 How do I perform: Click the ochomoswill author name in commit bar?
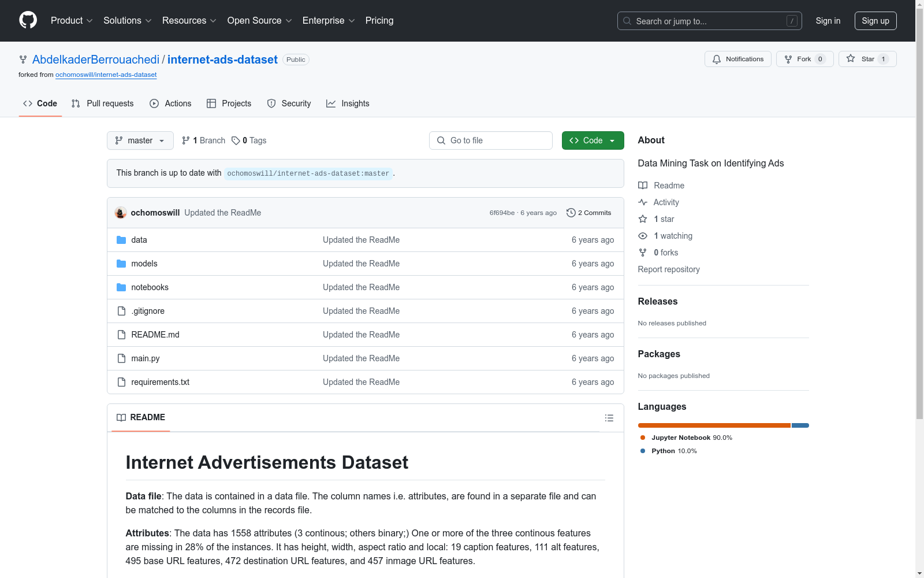point(155,213)
